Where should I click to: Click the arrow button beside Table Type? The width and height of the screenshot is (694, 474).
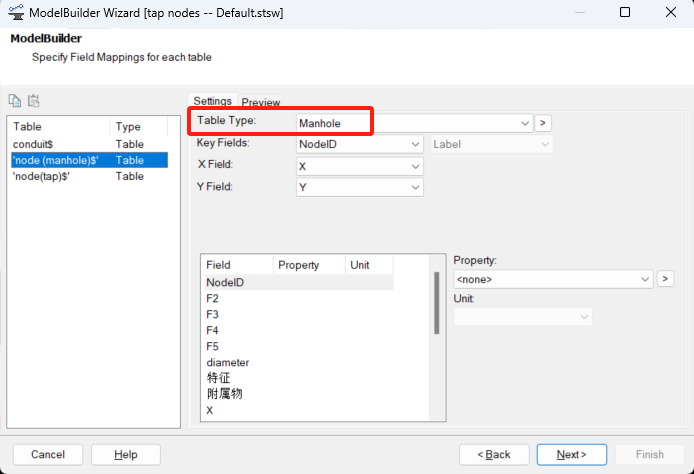click(543, 123)
